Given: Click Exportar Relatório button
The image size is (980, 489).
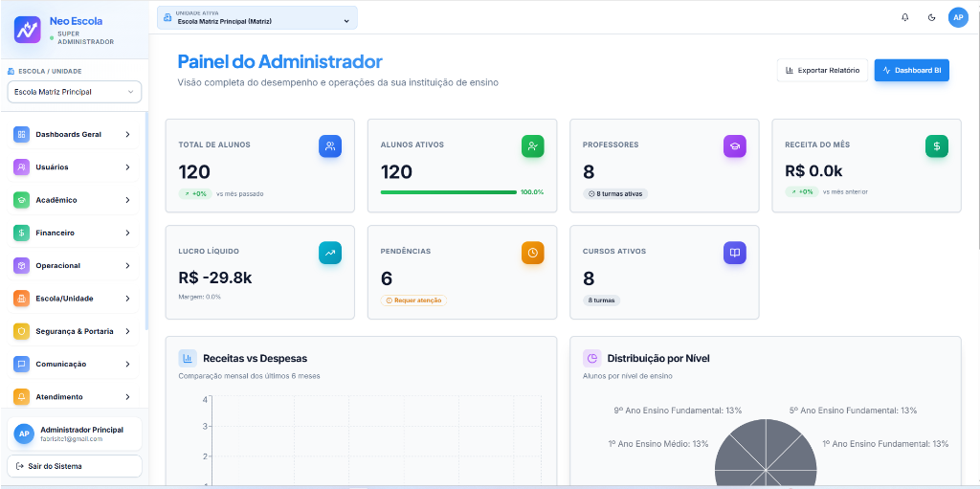Looking at the screenshot, I should [822, 71].
